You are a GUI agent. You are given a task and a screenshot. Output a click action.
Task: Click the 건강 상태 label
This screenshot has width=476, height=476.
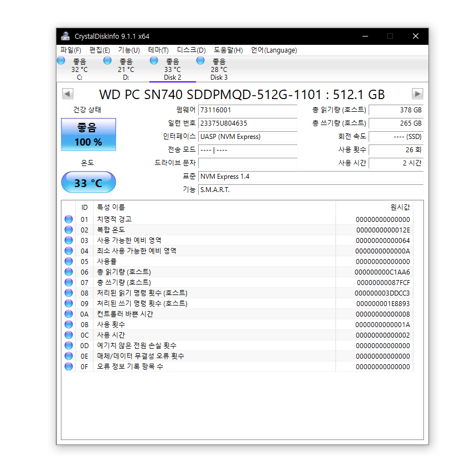[x=87, y=110]
